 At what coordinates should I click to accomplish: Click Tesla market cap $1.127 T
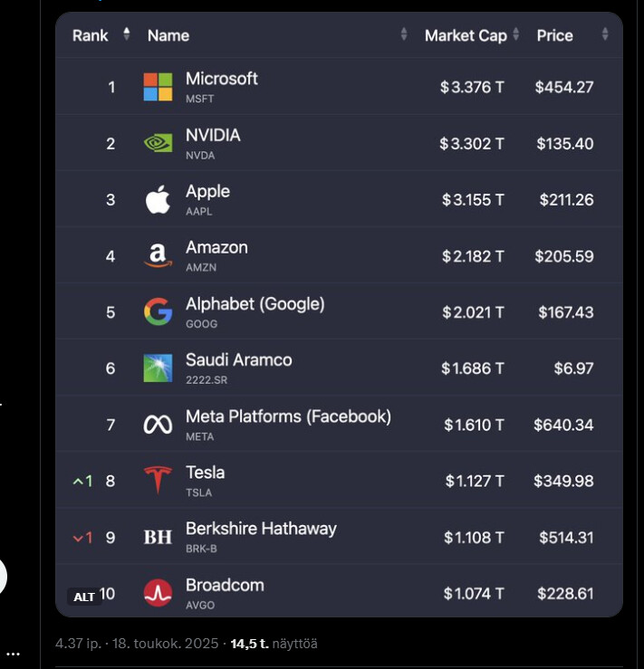coord(474,482)
